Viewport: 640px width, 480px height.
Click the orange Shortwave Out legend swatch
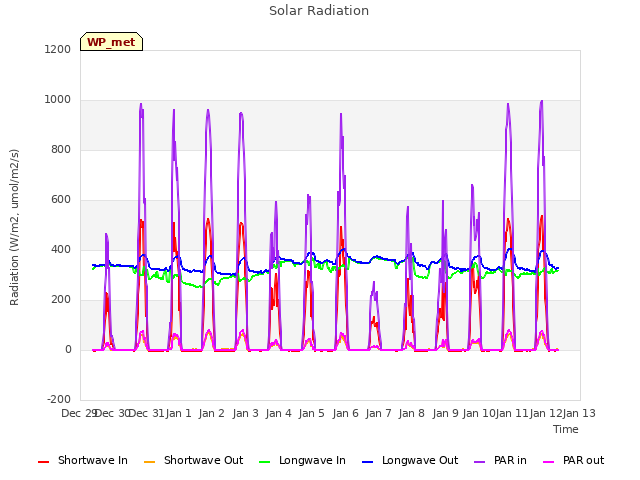point(149,462)
